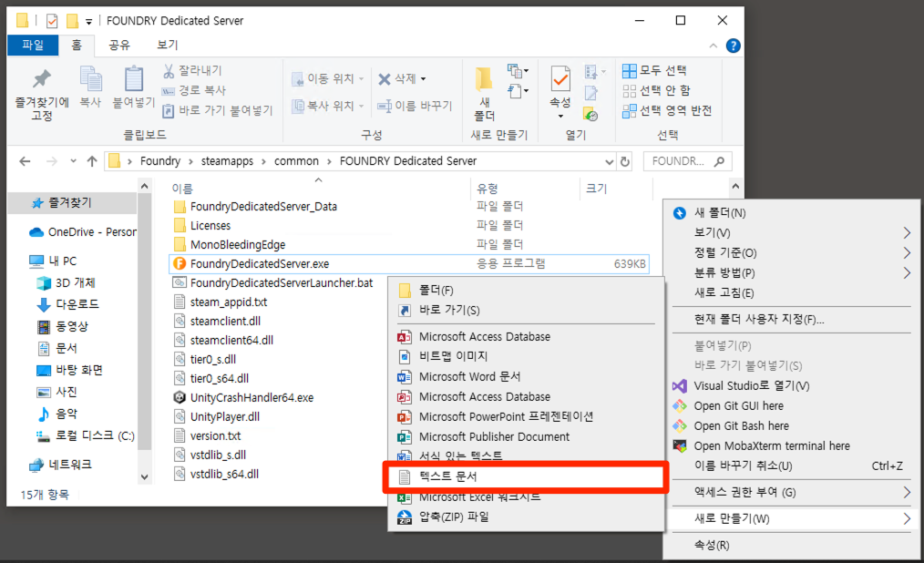
Task: Click the 복사 copy icon in ribbon
Action: click(x=91, y=79)
